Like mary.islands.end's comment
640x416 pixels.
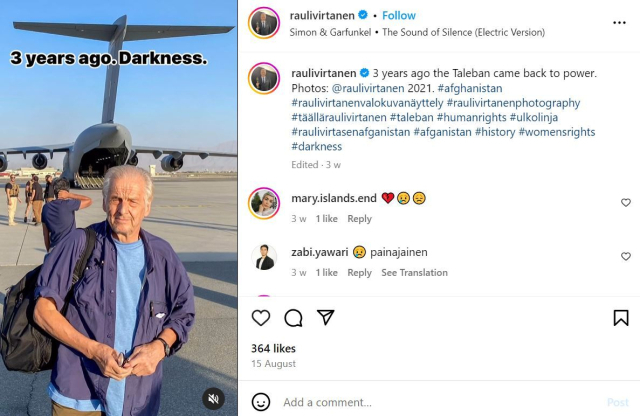coord(626,203)
